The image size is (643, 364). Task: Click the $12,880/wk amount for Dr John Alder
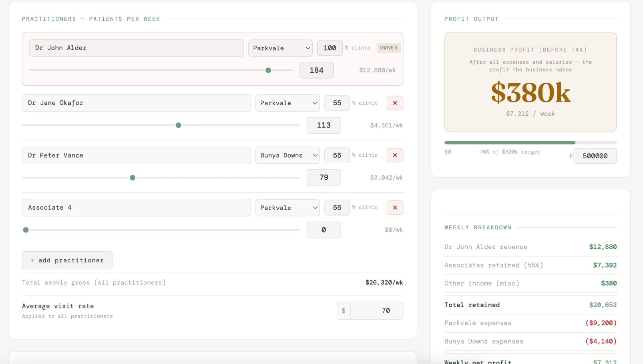point(377,70)
